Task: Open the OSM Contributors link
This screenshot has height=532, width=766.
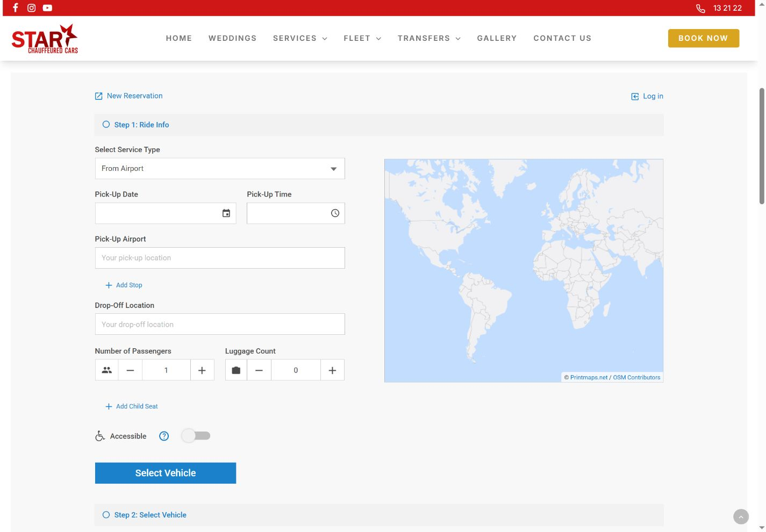Action: pyautogui.click(x=636, y=377)
